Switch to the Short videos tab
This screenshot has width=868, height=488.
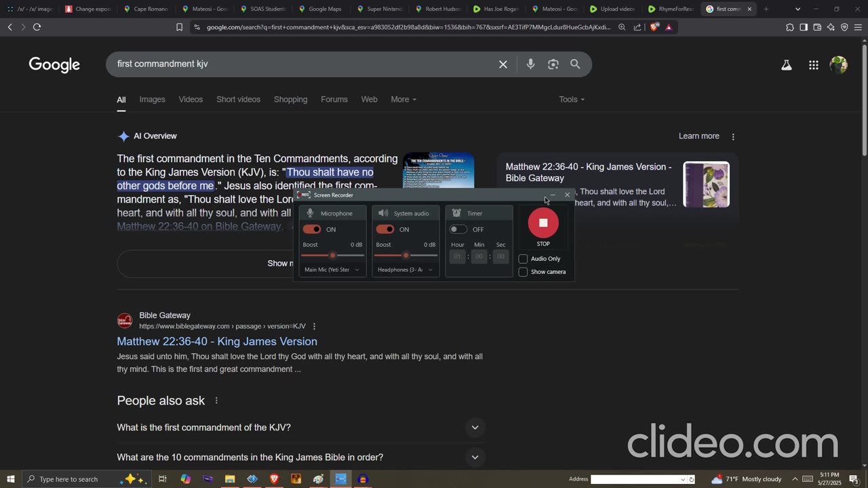(x=238, y=100)
